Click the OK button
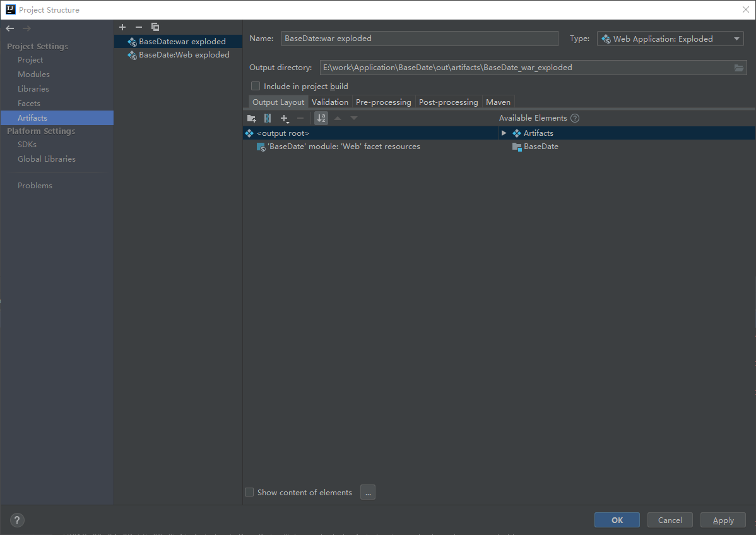The image size is (756, 535). click(617, 520)
